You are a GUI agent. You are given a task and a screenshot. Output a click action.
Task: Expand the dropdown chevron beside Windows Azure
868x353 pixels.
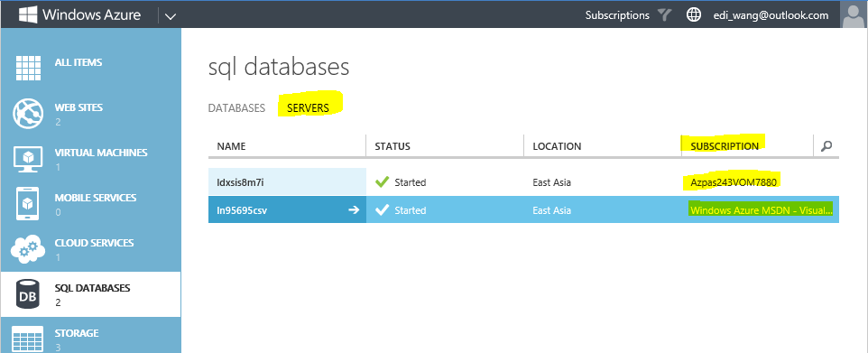point(171,16)
